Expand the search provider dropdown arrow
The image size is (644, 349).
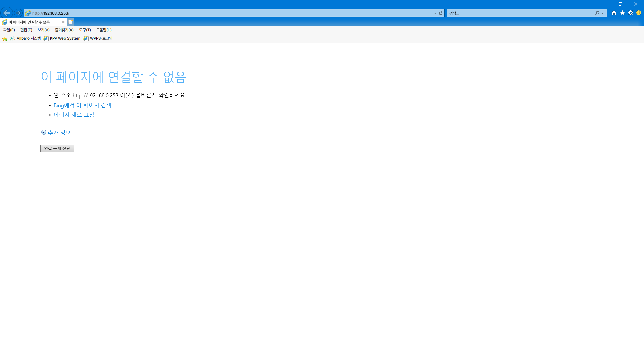tap(603, 13)
